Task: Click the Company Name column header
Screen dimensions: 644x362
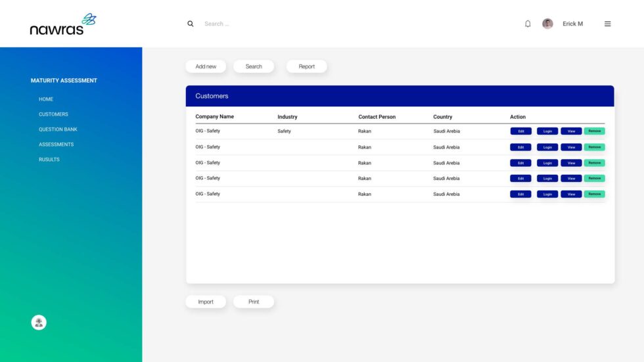Action: 214,117
